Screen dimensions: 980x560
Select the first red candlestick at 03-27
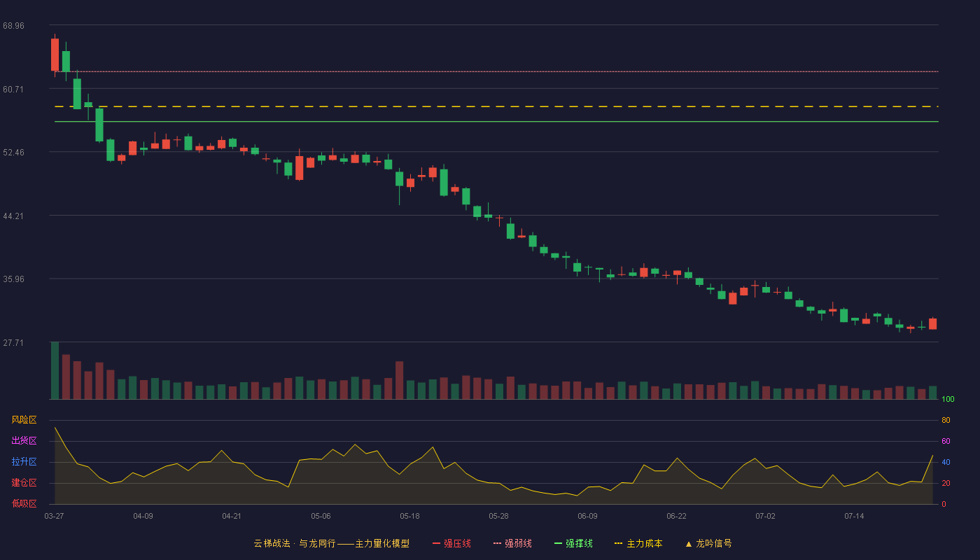coord(55,55)
